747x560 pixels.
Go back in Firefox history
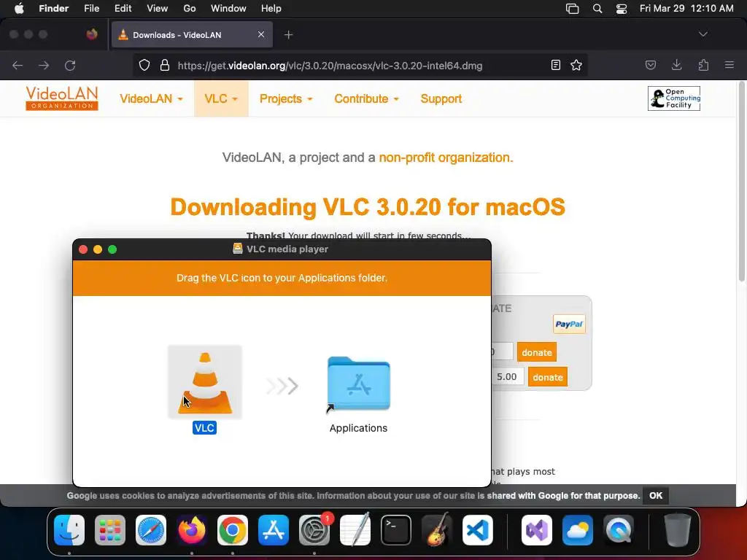coord(18,65)
